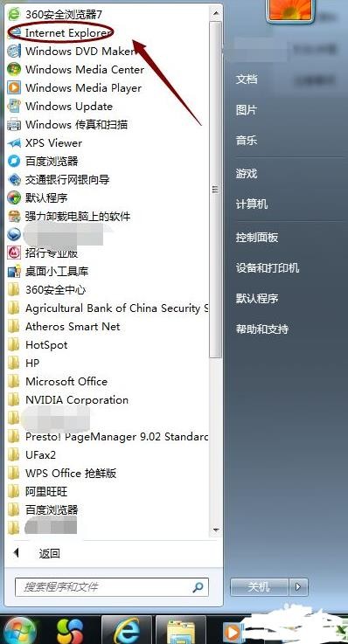
Task: Select 设备和打印机 in the right pane
Action: pos(268,268)
